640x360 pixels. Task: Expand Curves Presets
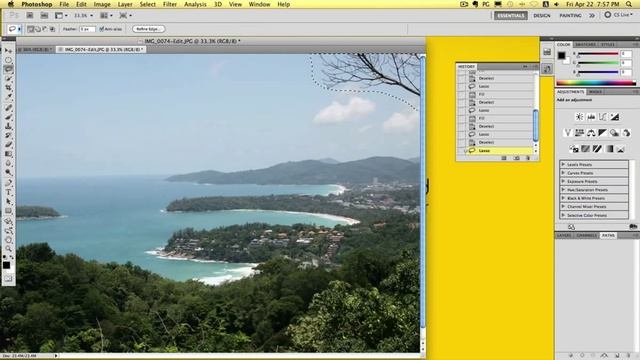pos(563,173)
